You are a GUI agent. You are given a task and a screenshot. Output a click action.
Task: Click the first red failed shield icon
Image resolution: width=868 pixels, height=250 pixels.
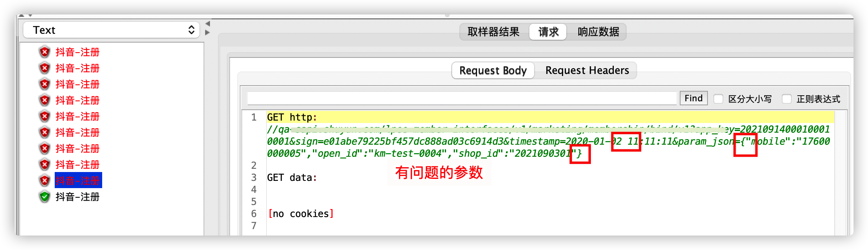tap(45, 52)
